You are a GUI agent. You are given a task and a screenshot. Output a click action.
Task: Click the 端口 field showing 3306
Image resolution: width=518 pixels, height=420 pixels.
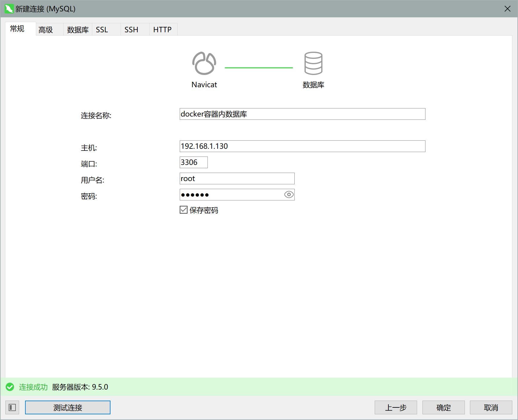pyautogui.click(x=194, y=163)
